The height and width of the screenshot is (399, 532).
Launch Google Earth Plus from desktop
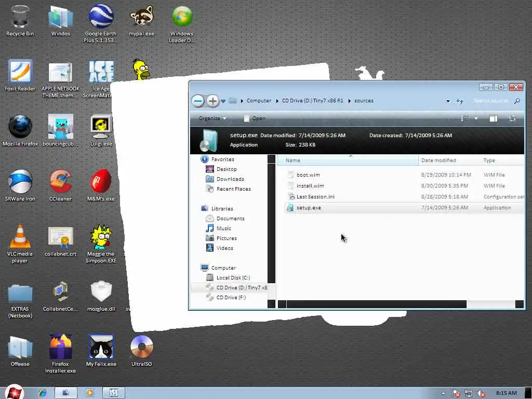[x=101, y=23]
